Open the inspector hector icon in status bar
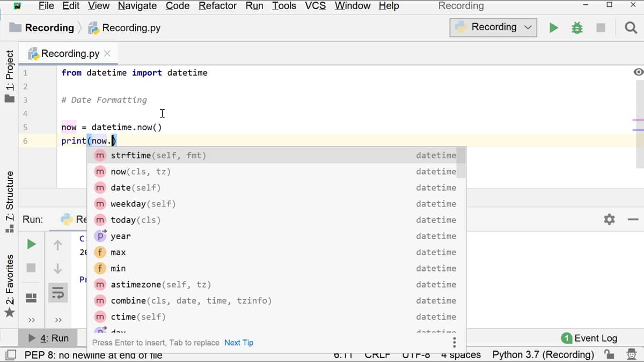The width and height of the screenshot is (644, 362). click(632, 354)
